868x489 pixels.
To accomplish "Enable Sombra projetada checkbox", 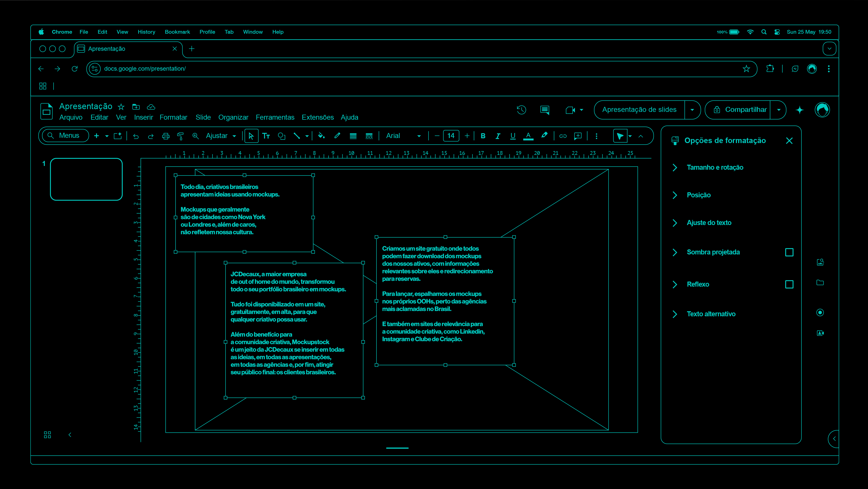I will point(789,252).
